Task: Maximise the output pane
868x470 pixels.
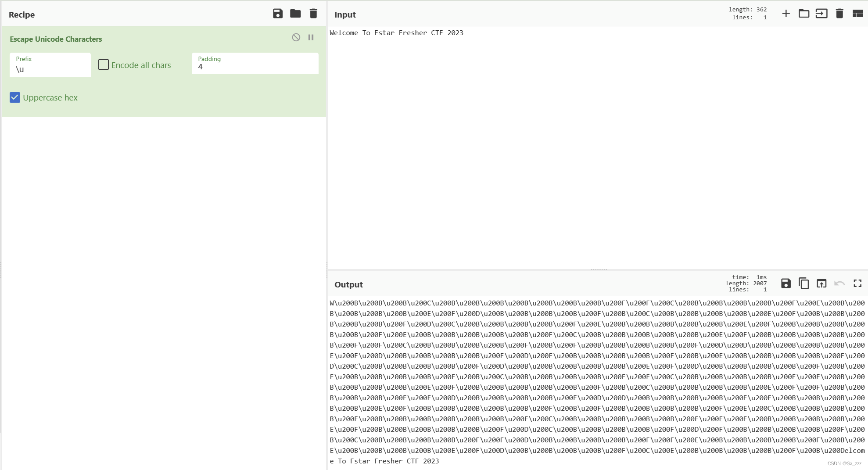Action: [857, 283]
